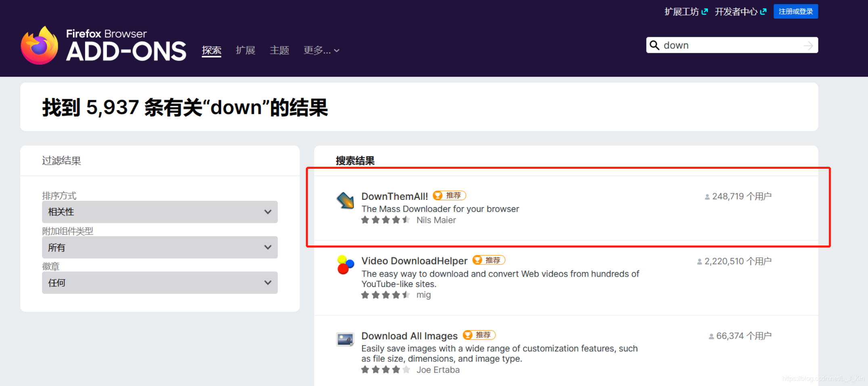Open the 开发者中心 link

(740, 12)
